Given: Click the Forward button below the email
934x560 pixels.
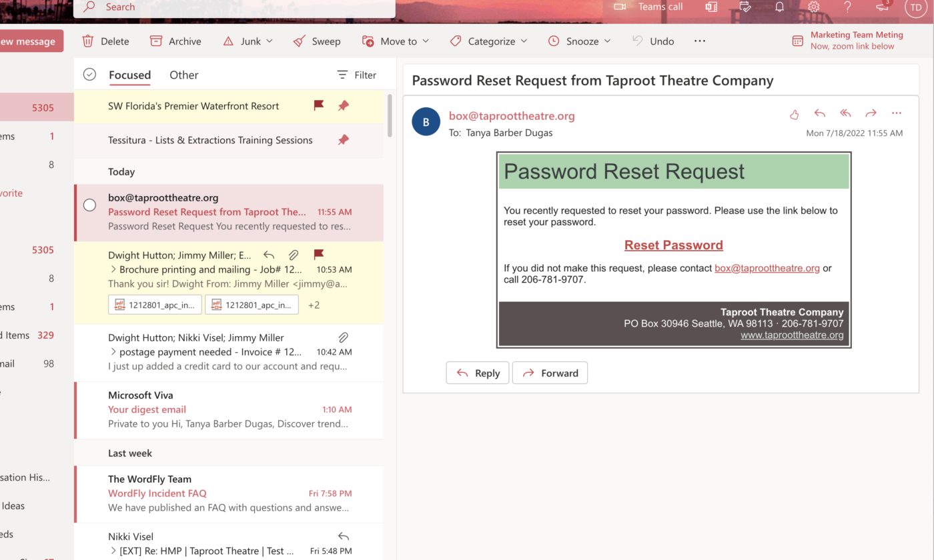Looking at the screenshot, I should (550, 373).
